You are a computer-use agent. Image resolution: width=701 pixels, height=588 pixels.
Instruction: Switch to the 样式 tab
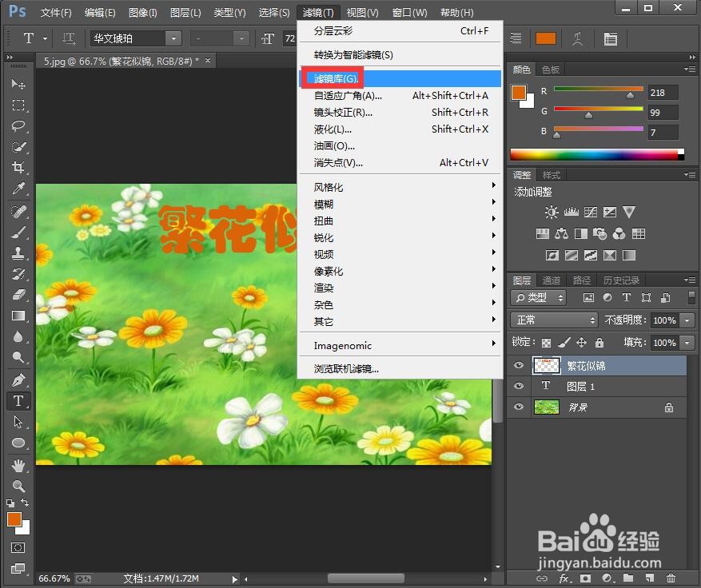[551, 175]
